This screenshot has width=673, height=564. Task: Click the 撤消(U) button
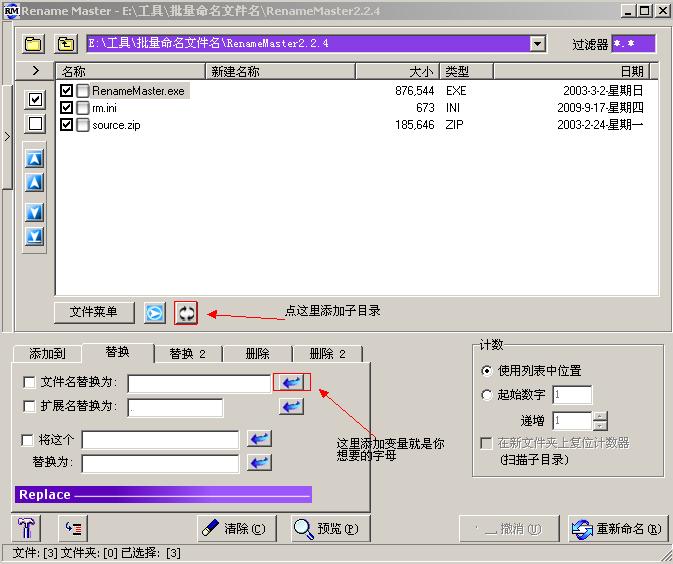(x=509, y=528)
